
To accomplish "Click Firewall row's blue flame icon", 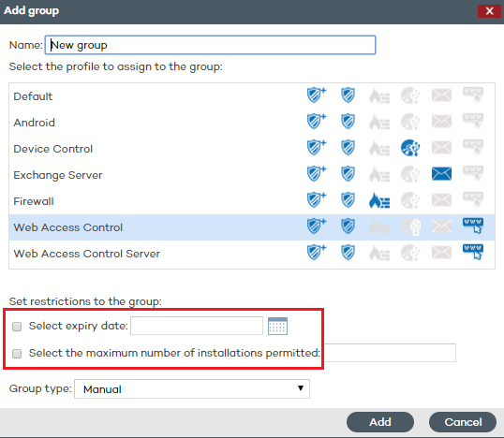I will (379, 200).
